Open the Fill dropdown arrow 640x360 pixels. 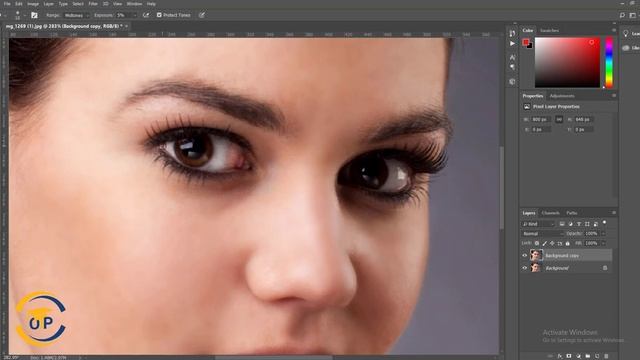(x=603, y=243)
